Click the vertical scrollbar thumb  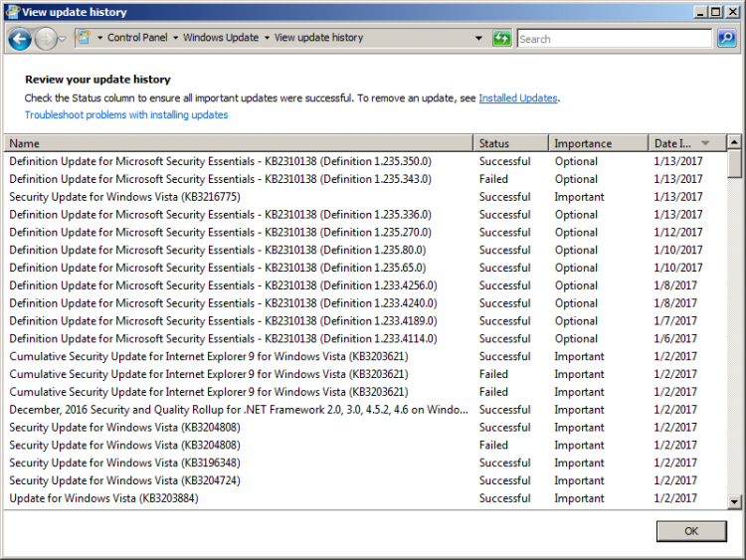(734, 164)
